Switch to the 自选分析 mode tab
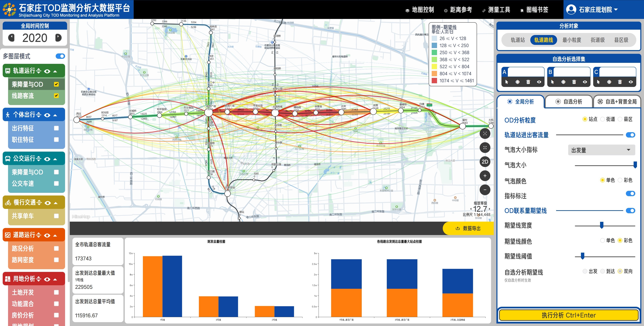This screenshot has height=326, width=644. pyautogui.click(x=569, y=102)
